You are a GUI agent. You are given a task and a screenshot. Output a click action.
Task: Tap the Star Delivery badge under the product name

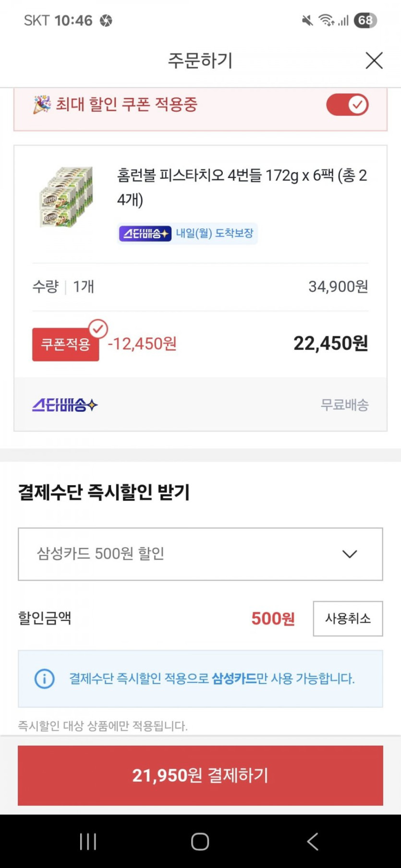[x=145, y=234]
